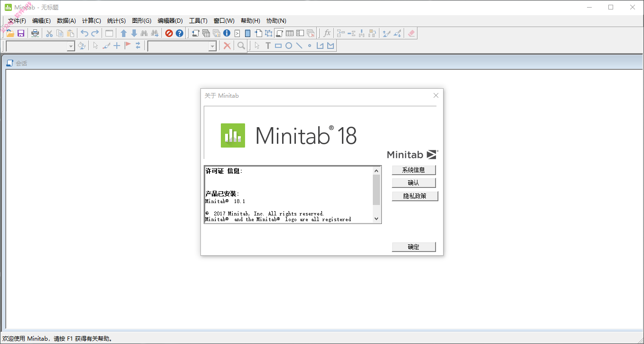Click the Move Columns icon
Image resolution: width=644 pixels, height=344 pixels.
(x=372, y=33)
